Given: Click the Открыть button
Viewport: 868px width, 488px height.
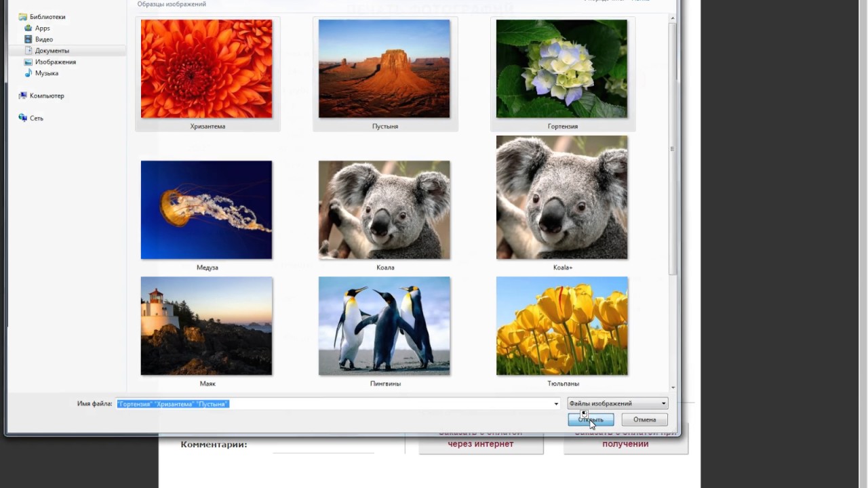Looking at the screenshot, I should (591, 420).
